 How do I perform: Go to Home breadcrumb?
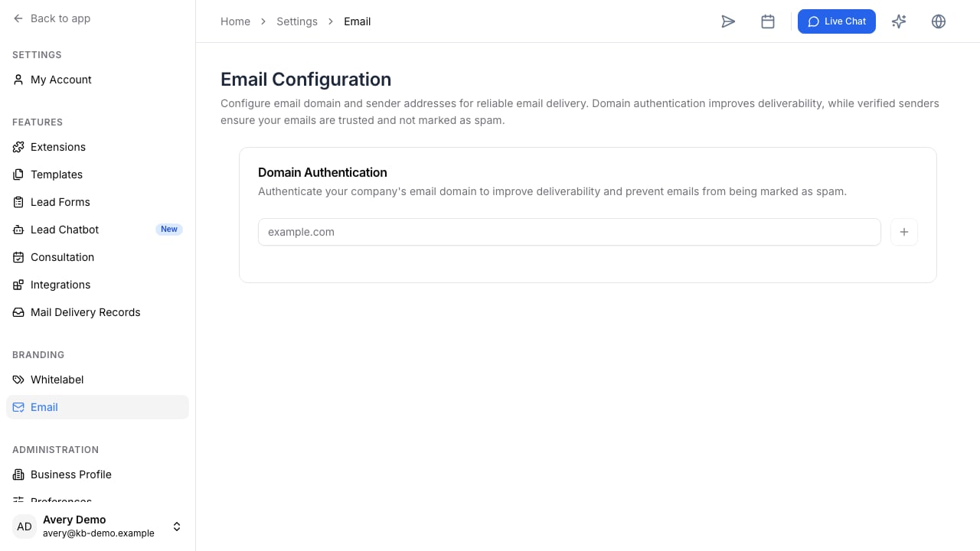pos(235,21)
